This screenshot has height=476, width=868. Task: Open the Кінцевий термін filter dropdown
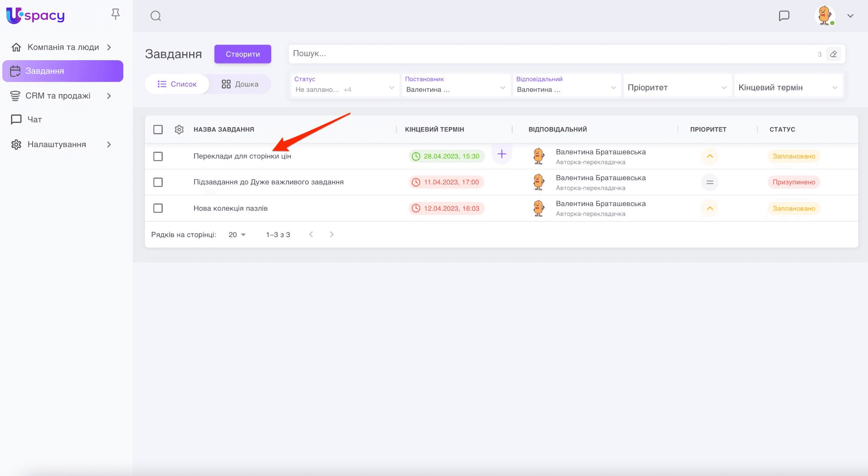pyautogui.click(x=788, y=88)
